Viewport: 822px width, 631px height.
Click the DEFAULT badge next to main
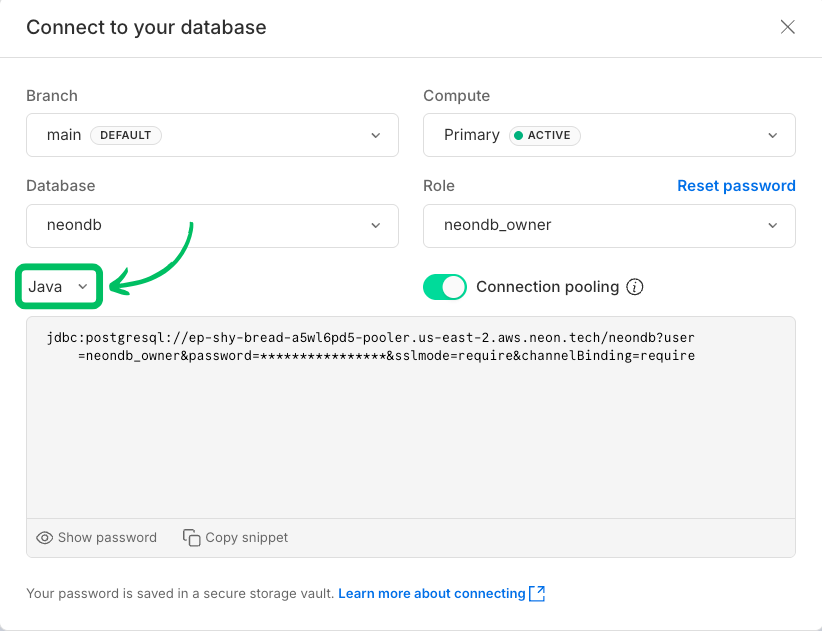point(125,134)
